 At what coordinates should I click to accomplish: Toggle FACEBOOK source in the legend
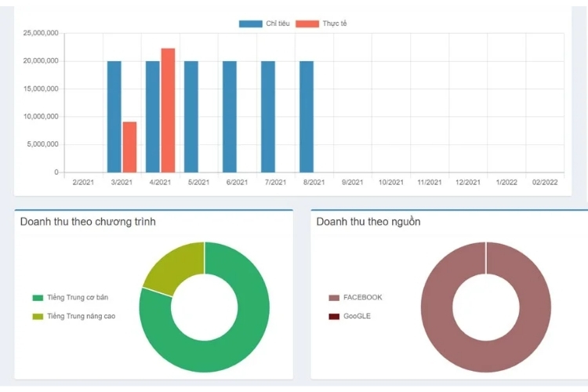362,298
